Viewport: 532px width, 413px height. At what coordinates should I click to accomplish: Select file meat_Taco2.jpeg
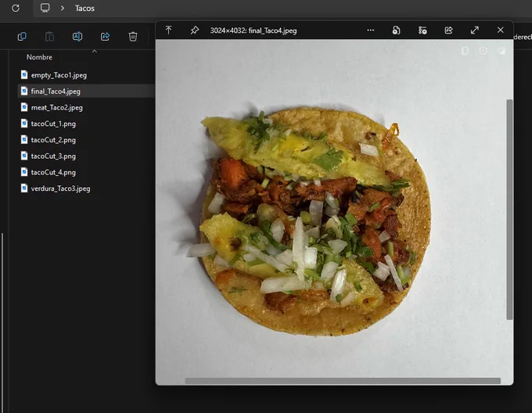click(x=56, y=107)
